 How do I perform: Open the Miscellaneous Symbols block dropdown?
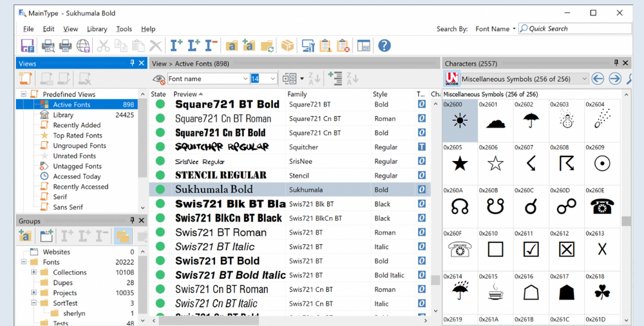[585, 79]
